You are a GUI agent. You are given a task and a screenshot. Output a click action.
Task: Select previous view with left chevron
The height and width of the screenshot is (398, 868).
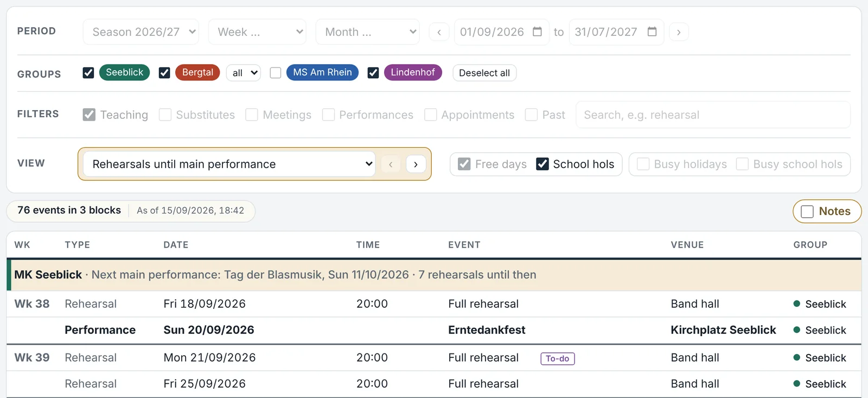[391, 164]
